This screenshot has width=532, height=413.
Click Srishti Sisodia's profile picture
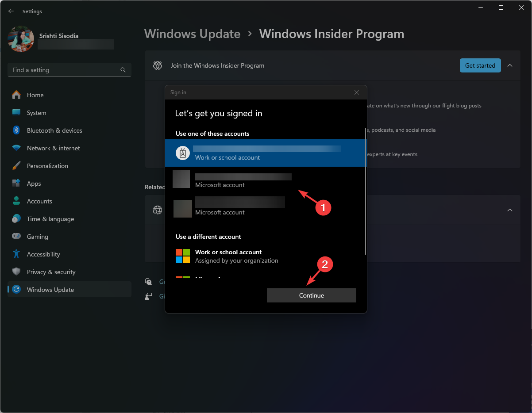click(20, 39)
